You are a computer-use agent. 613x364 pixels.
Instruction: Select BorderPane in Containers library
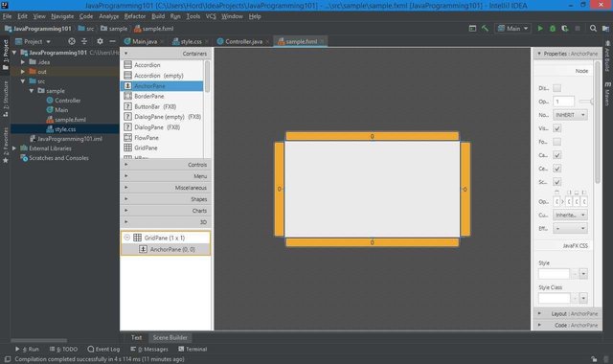pos(163,96)
